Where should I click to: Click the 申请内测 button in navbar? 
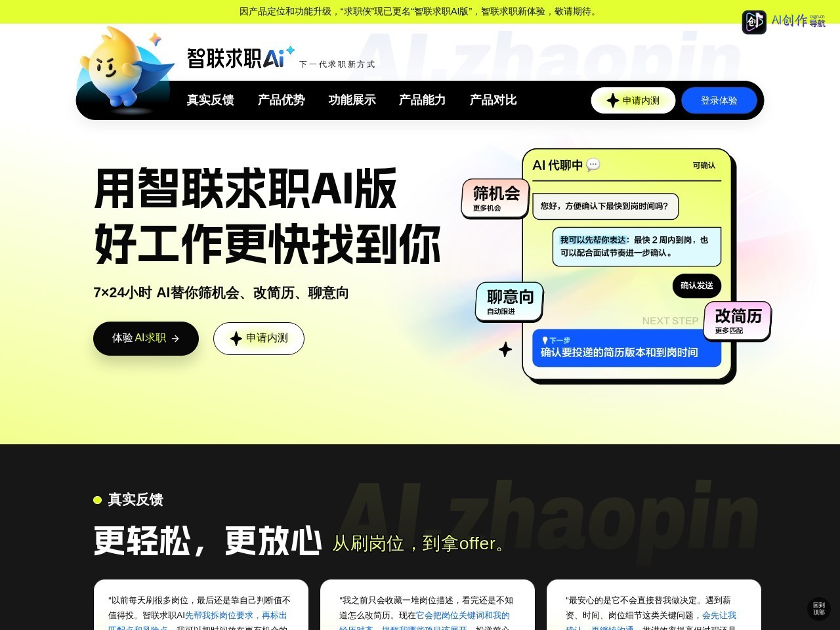coord(633,100)
